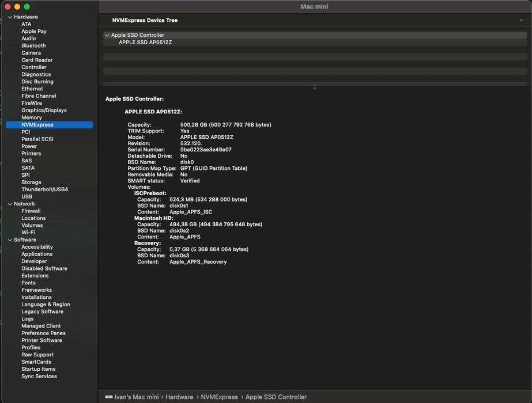
Task: Select Graphics/Displays entry
Action: click(44, 110)
